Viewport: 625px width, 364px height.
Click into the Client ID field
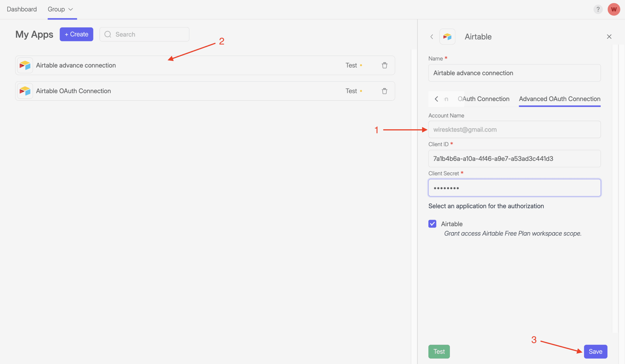click(x=514, y=159)
